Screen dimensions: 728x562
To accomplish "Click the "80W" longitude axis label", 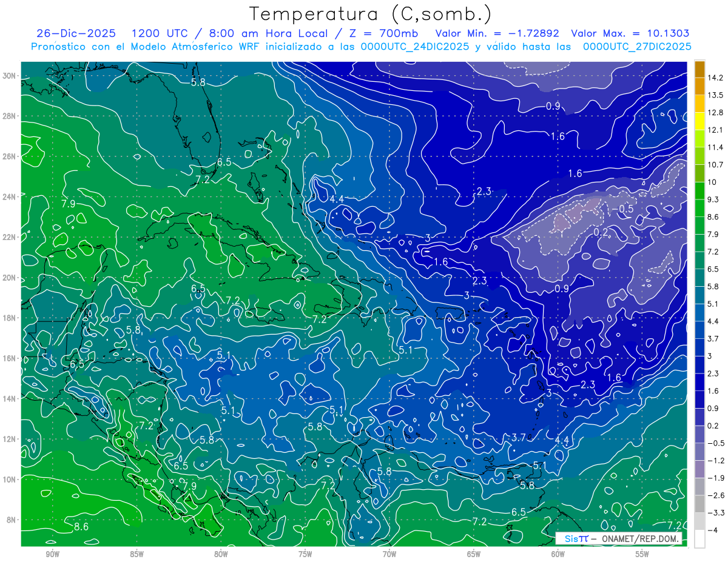I will [x=221, y=555].
